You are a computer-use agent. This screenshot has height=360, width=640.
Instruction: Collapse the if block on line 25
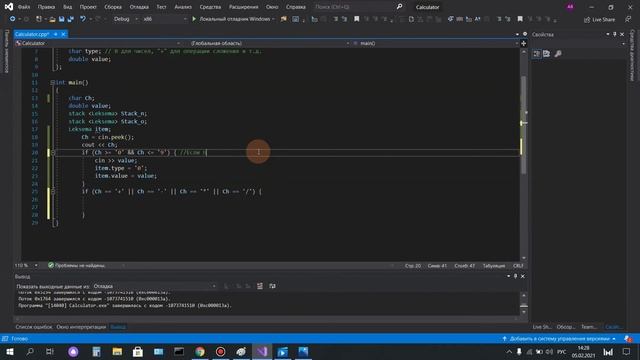tap(53, 191)
